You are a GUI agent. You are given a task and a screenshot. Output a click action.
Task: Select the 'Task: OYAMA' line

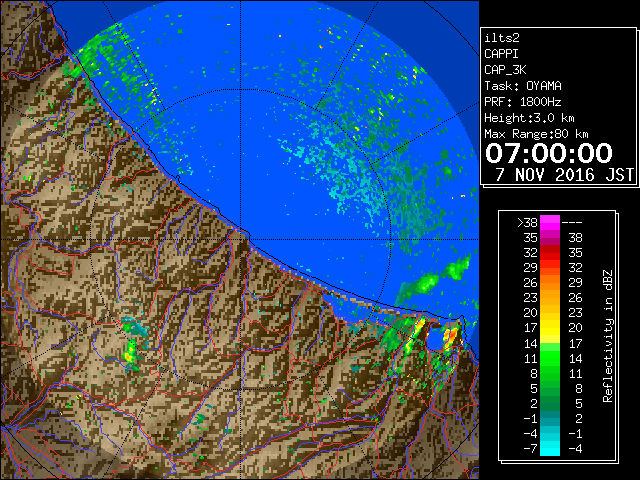523,86
